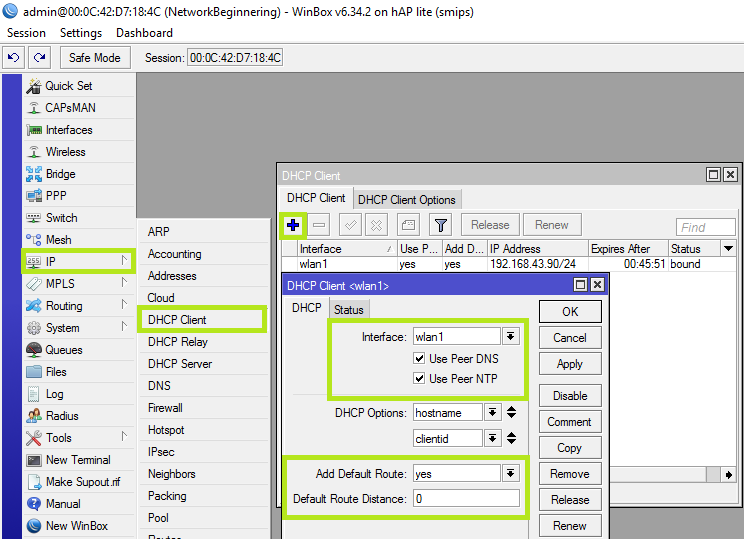Open the Log sidebar entry
Image resolution: width=744 pixels, height=539 pixels.
pyautogui.click(x=79, y=394)
